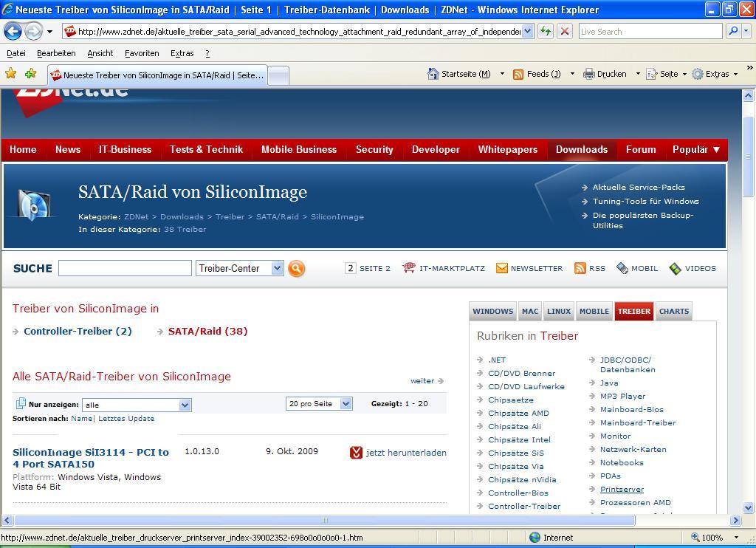The height and width of the screenshot is (548, 756).
Task: Click the Feeds RSS toolbar icon
Action: click(x=518, y=75)
